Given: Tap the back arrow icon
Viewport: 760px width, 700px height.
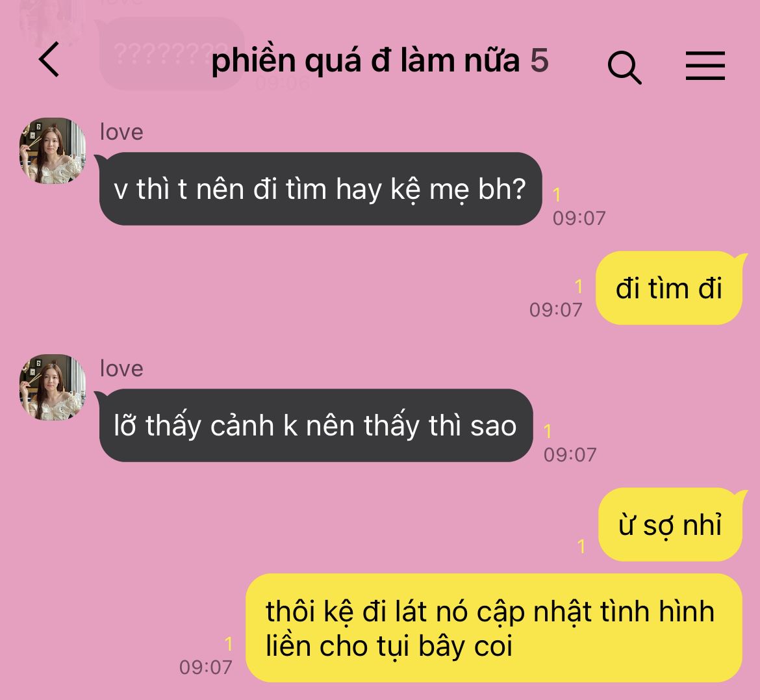Looking at the screenshot, I should pyautogui.click(x=49, y=59).
